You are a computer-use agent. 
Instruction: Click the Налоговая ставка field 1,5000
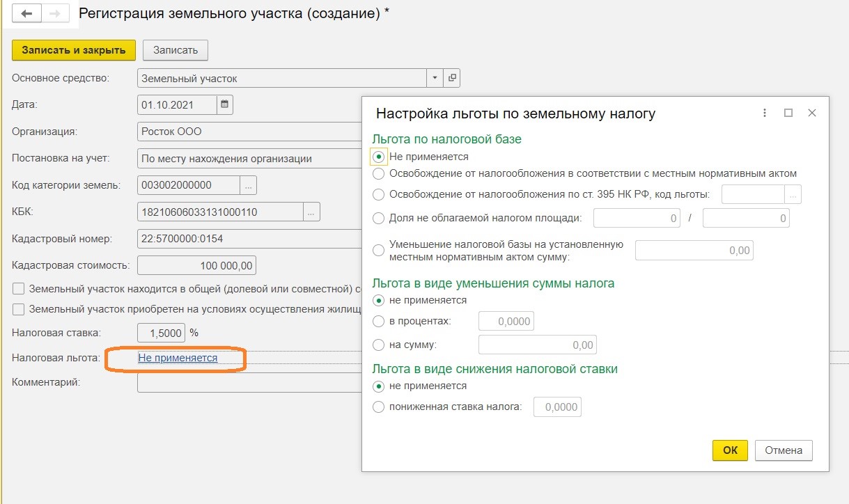(161, 333)
